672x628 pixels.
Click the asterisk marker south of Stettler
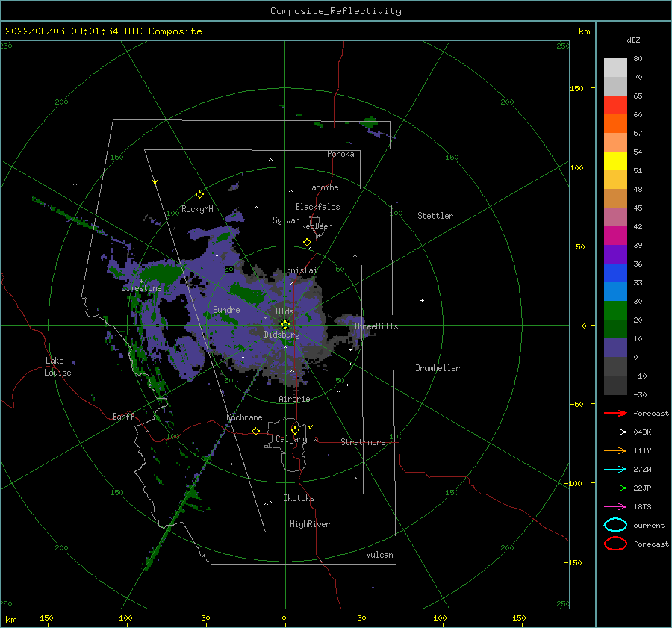coord(355,256)
